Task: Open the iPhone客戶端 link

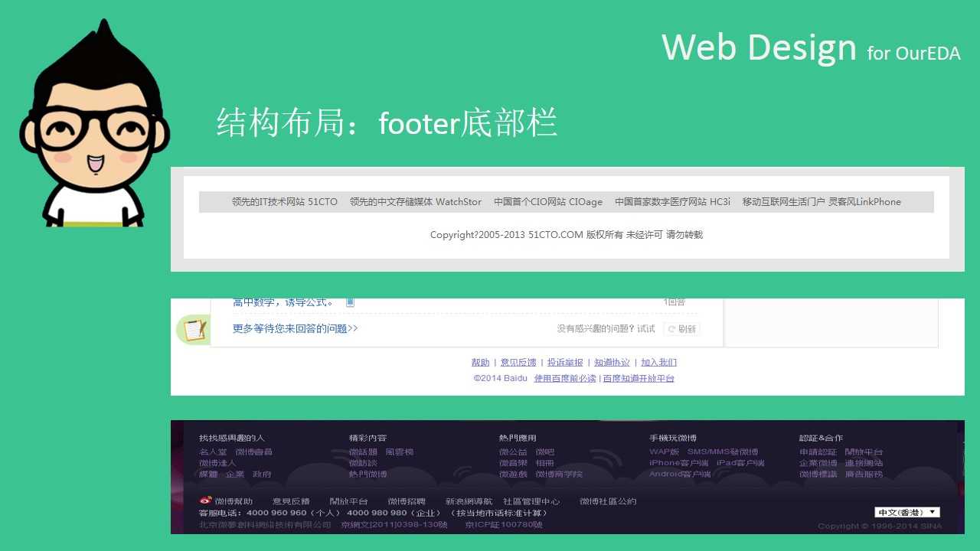Action: (x=678, y=463)
